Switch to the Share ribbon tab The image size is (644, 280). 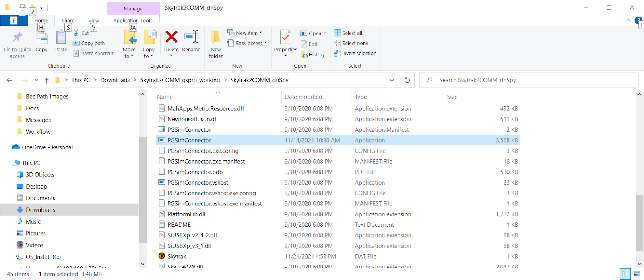[x=68, y=21]
